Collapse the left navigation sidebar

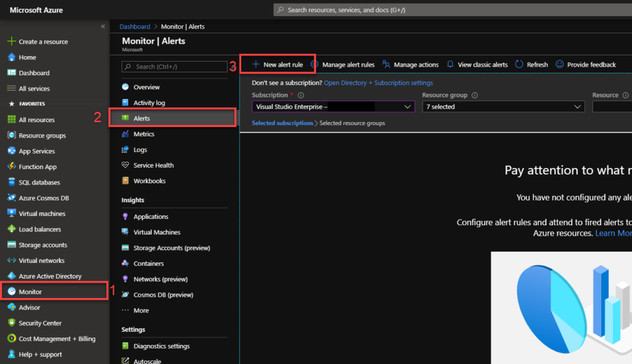point(102,26)
